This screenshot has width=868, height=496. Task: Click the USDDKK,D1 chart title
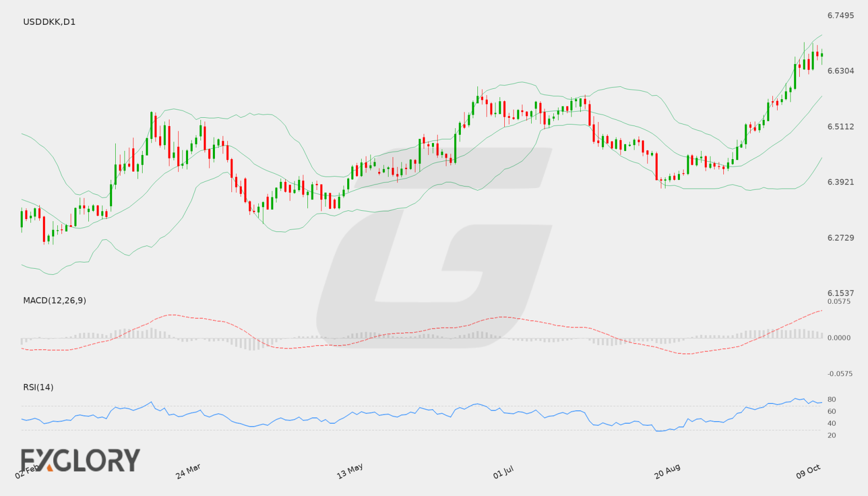tap(49, 22)
